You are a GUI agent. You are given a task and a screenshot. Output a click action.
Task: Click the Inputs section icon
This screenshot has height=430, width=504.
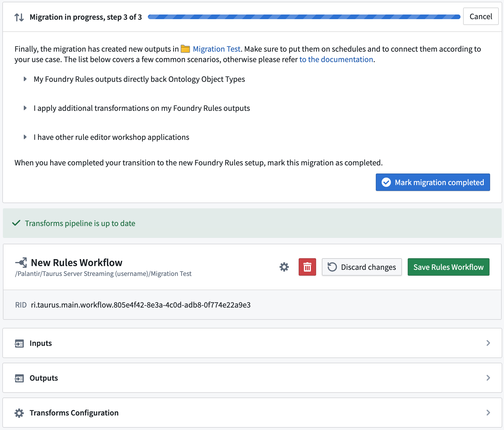point(19,343)
